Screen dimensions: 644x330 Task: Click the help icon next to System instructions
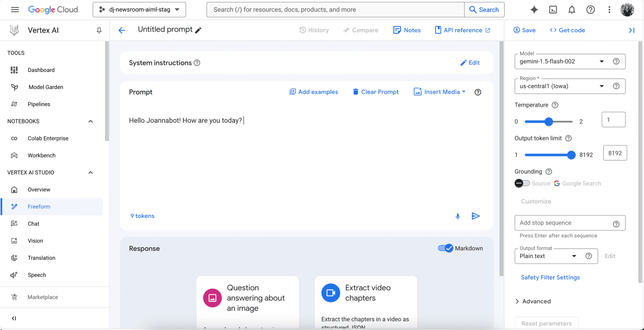coord(197,63)
